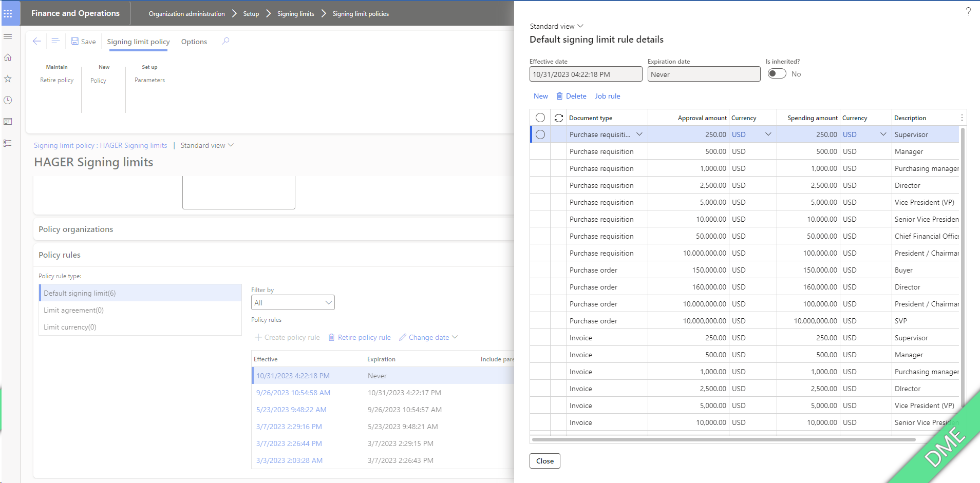Click the help question mark icon
Image resolution: width=980 pixels, height=483 pixels.
tap(968, 11)
